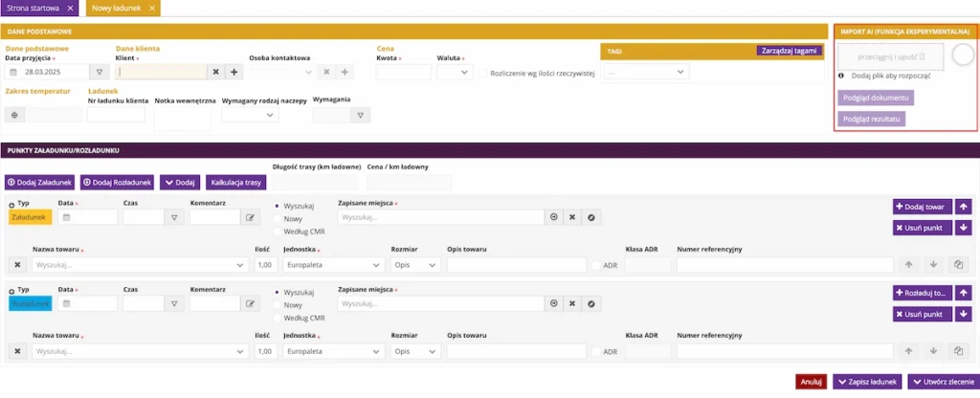The image size is (980, 398).
Task: Remove goods row in Załadunek with X
Action: [x=17, y=265]
